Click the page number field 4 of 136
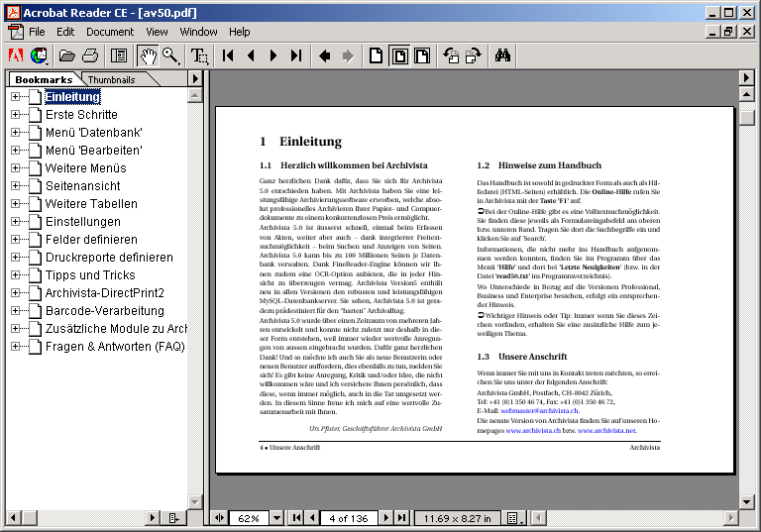The image size is (761, 532). pos(349,518)
